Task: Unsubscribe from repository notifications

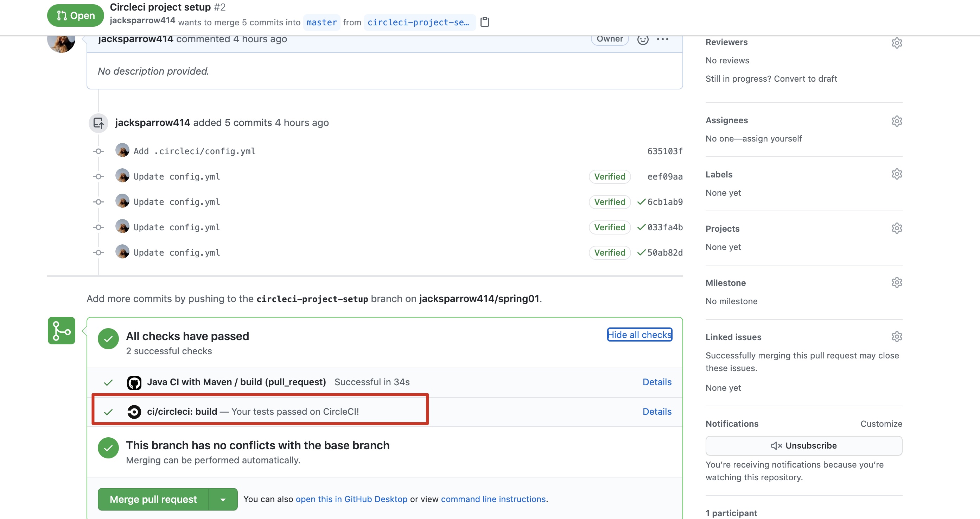Action: click(803, 445)
